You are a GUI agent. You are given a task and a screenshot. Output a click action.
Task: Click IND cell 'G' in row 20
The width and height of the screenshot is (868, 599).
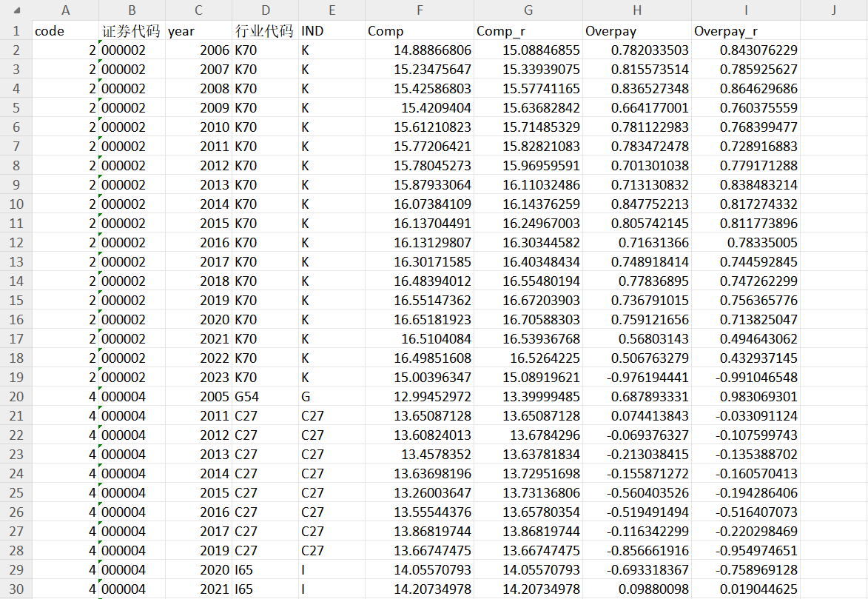[332, 397]
